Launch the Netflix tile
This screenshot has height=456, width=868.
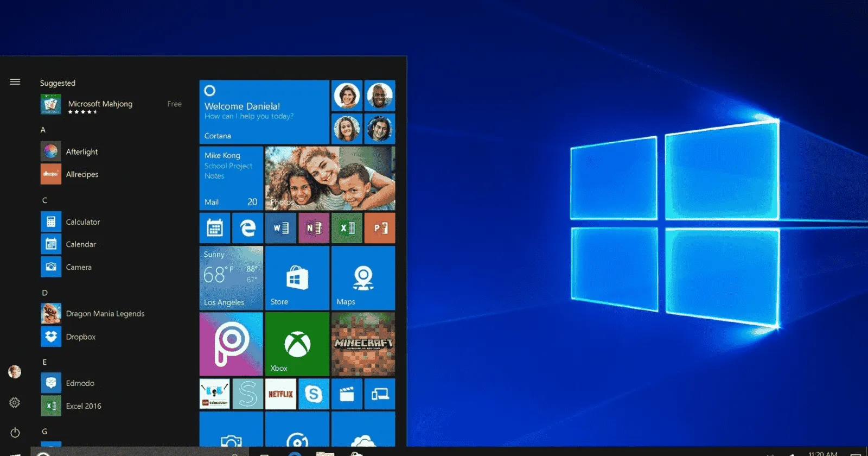(280, 394)
